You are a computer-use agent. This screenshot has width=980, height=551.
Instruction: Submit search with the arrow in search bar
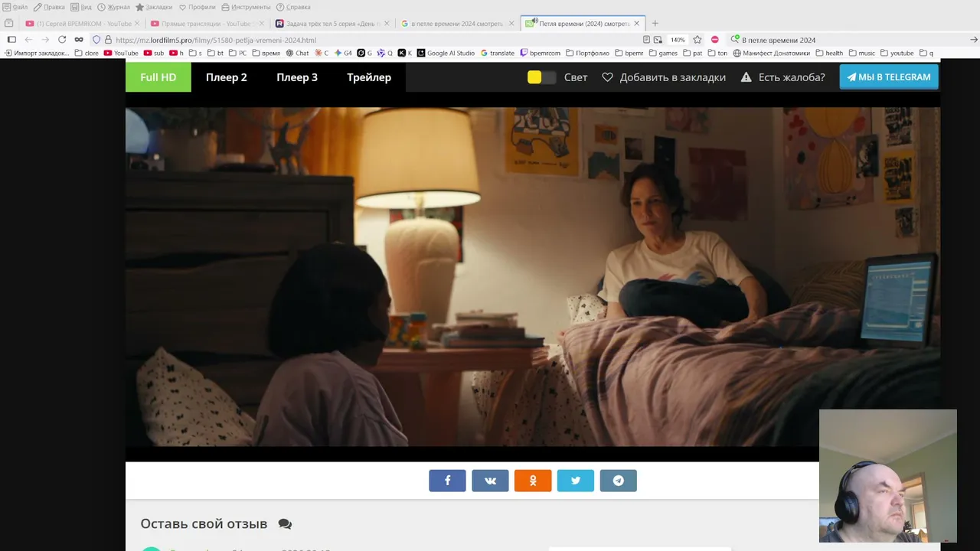point(974,40)
